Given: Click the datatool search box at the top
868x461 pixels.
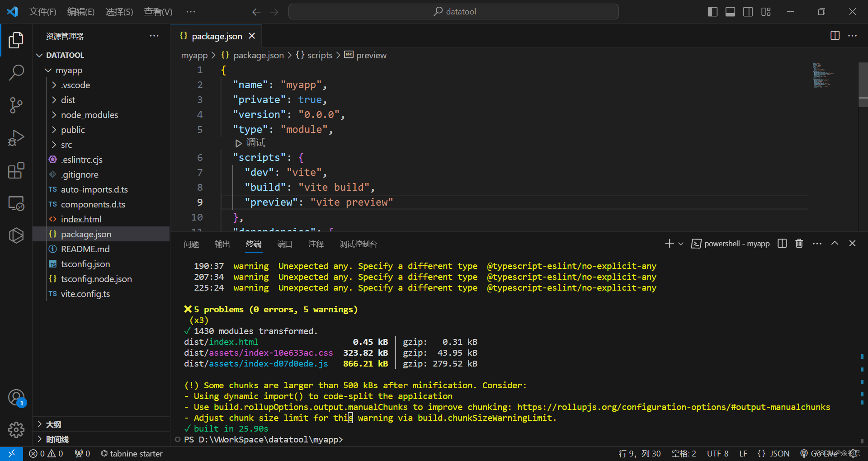Looking at the screenshot, I should point(453,11).
